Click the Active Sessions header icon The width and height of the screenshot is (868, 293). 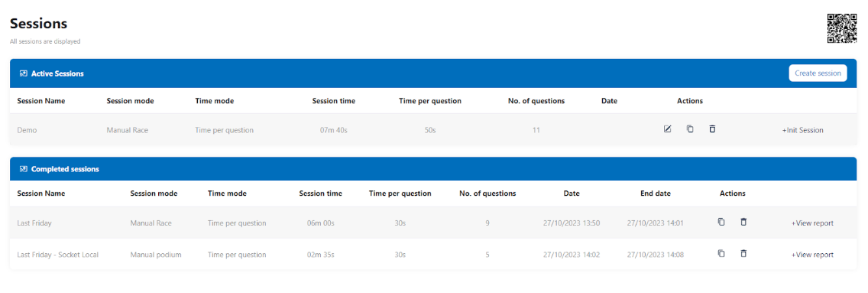(23, 73)
